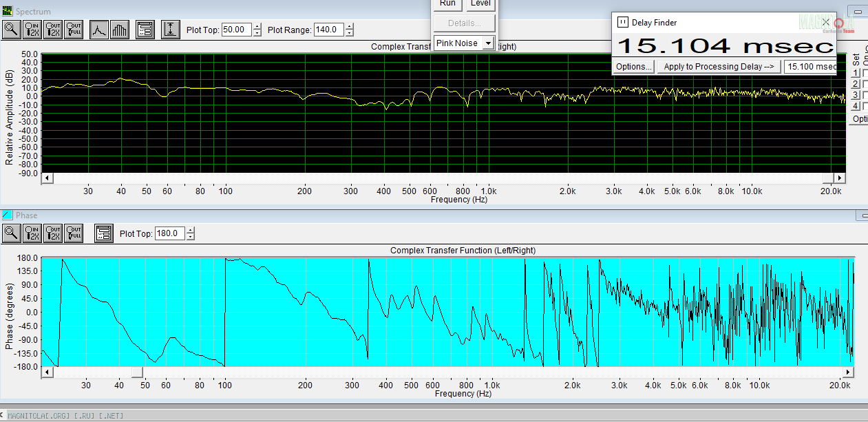The width and height of the screenshot is (868, 422).
Task: Click the processing delay 15.100 msec field
Action: click(x=811, y=67)
